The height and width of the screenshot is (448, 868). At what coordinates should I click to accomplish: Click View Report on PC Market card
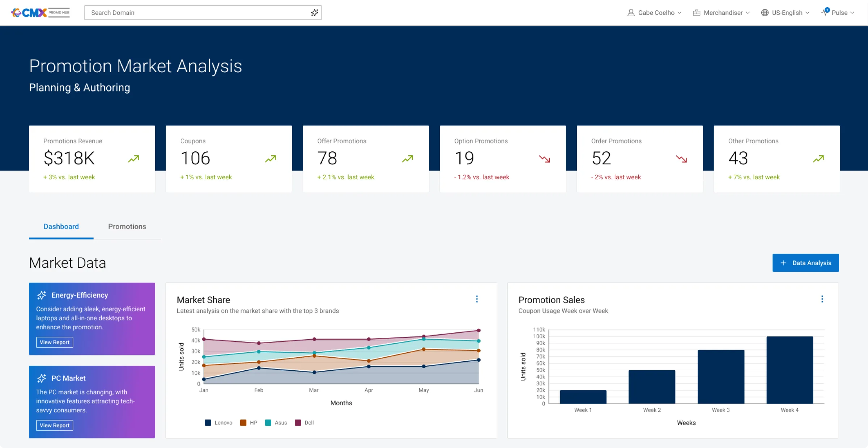click(x=55, y=425)
